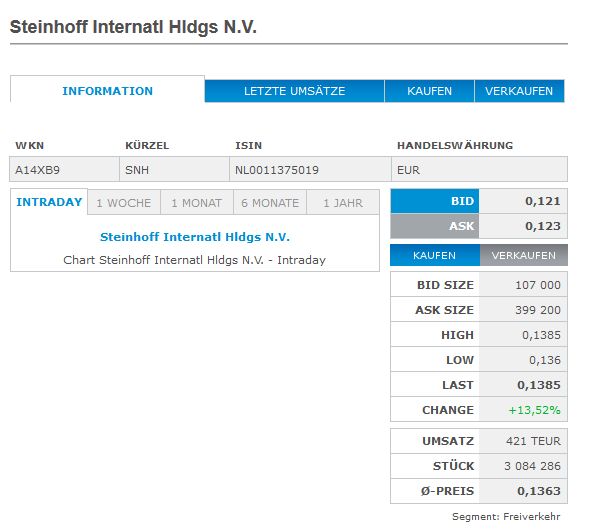Select the 1 MONAT chart tab

pos(197,203)
